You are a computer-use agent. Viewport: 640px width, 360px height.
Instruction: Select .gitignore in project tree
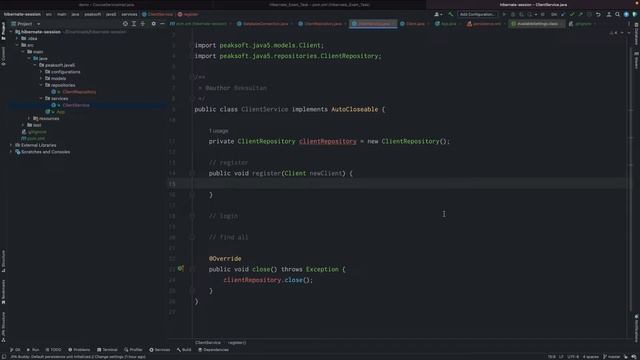(37, 132)
